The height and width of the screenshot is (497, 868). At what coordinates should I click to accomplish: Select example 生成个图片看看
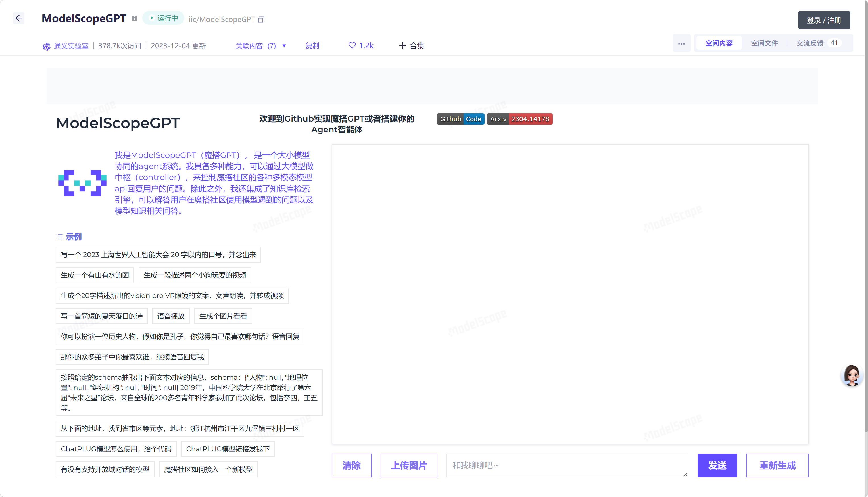[223, 316]
